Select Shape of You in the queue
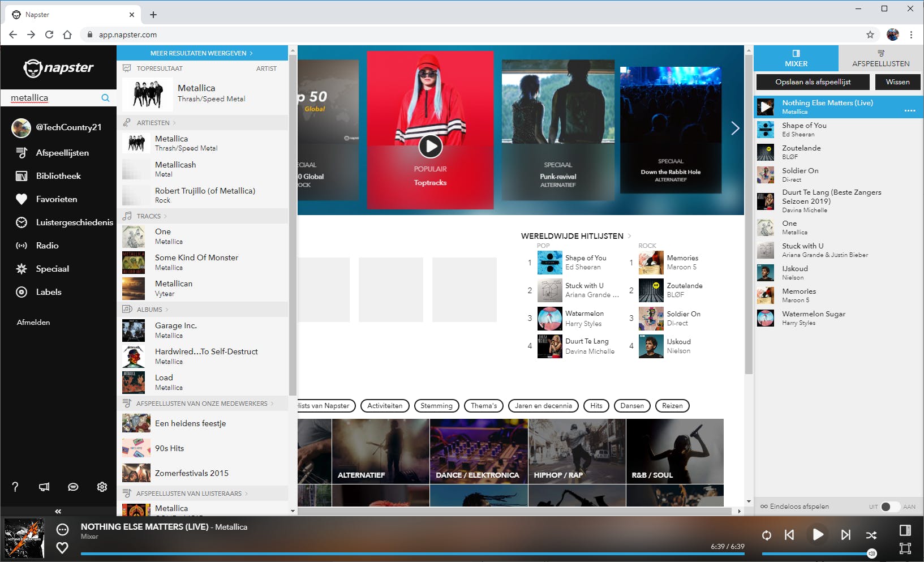This screenshot has width=924, height=562. 839,130
